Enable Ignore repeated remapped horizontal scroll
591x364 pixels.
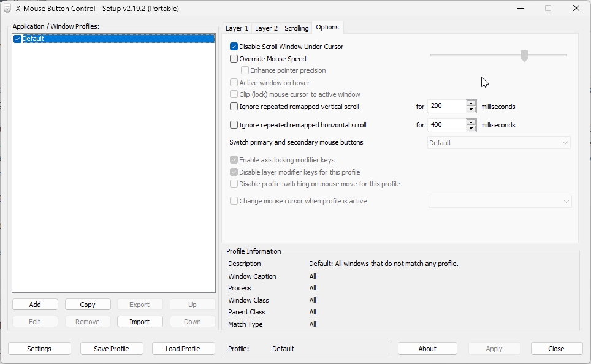pyautogui.click(x=234, y=125)
